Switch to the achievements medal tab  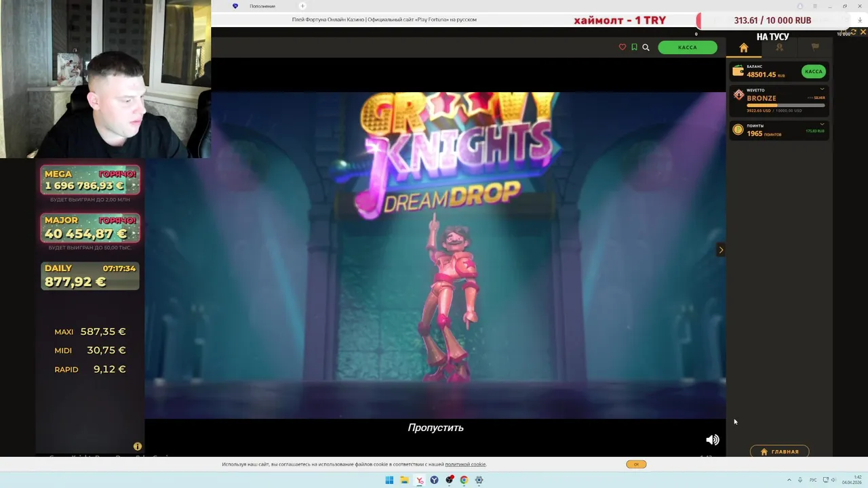pos(779,47)
